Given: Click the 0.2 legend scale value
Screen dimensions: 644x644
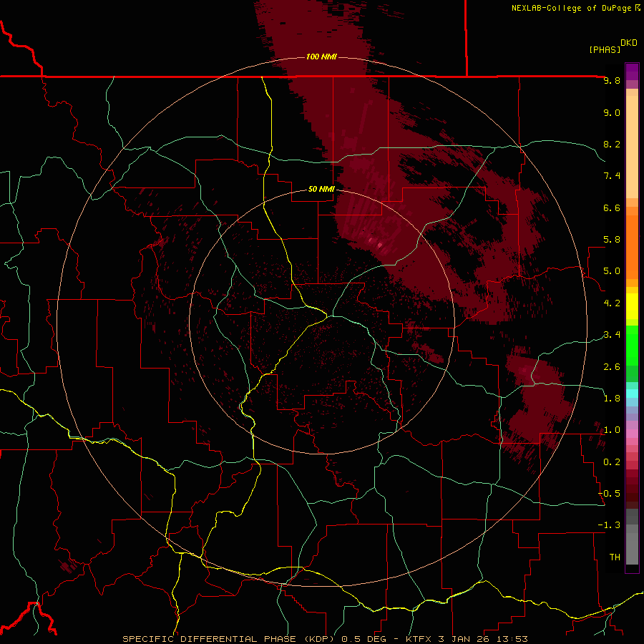Looking at the screenshot, I should pyautogui.click(x=612, y=462).
